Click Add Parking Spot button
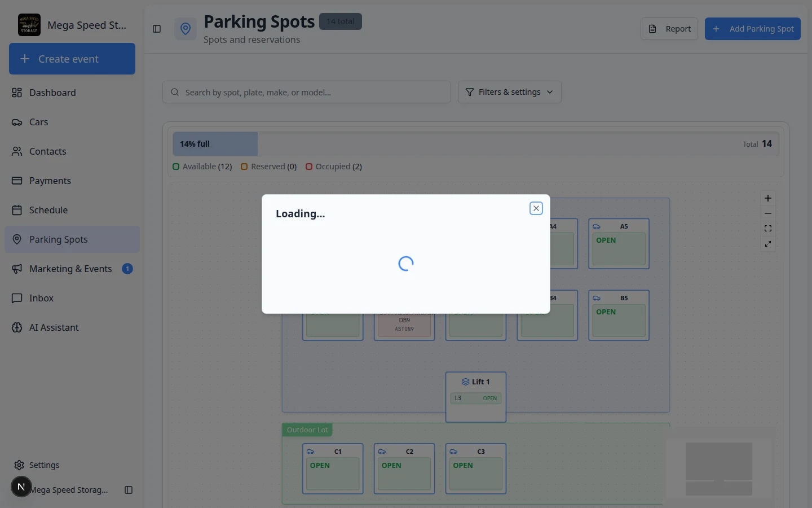The width and height of the screenshot is (812, 508). click(x=753, y=29)
